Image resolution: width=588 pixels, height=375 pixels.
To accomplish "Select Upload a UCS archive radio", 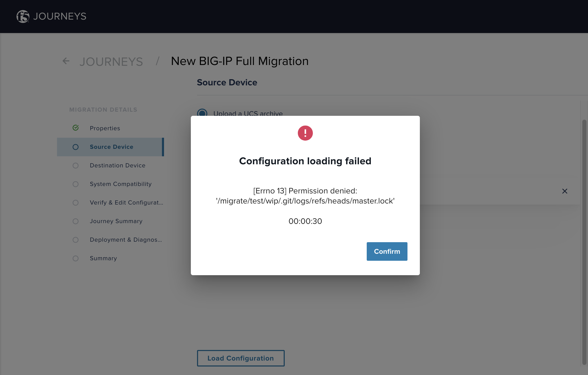I will (202, 113).
